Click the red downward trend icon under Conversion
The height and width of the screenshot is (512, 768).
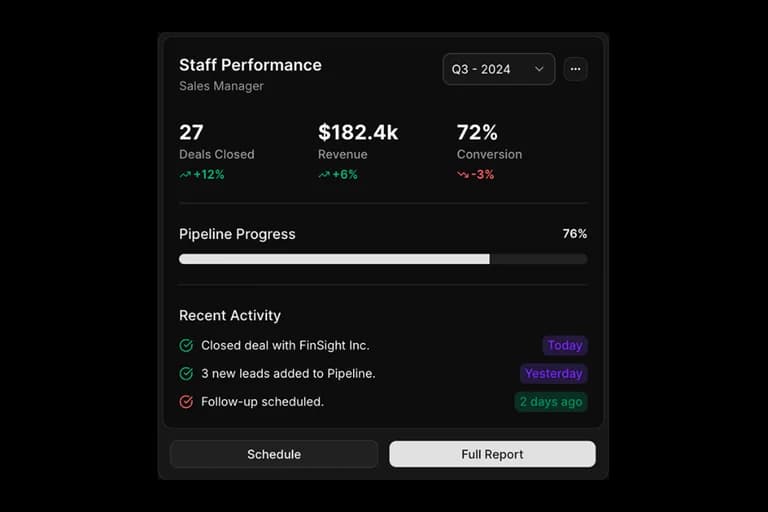tap(463, 174)
